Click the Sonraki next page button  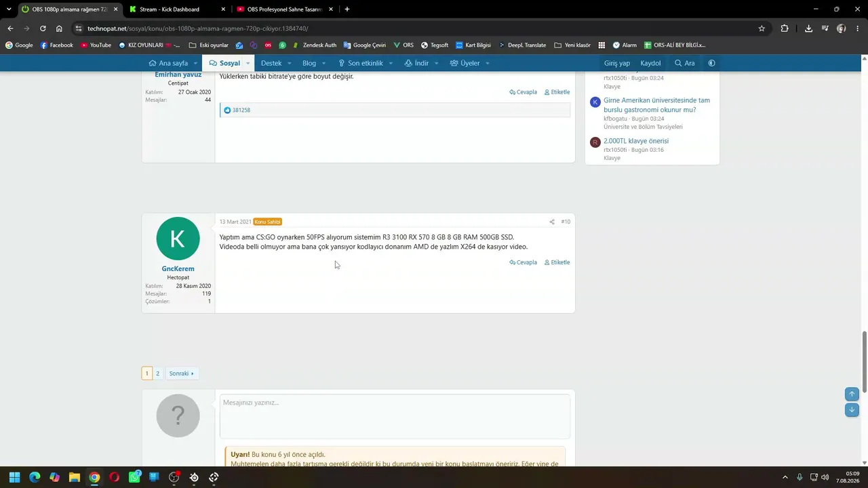[x=181, y=373]
